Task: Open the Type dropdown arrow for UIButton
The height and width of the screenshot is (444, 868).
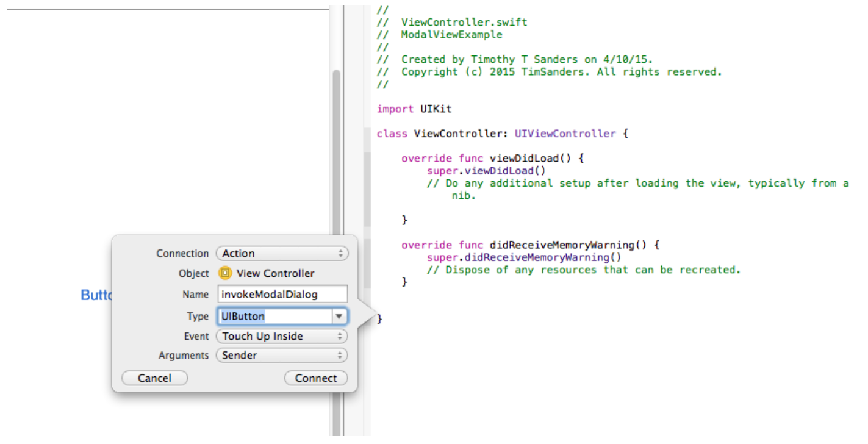Action: point(339,316)
